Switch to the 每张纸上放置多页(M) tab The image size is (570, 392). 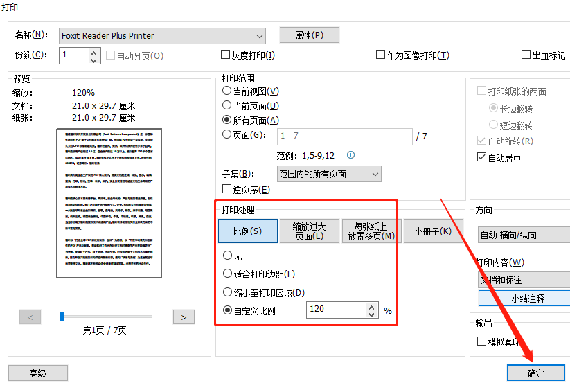[371, 231]
